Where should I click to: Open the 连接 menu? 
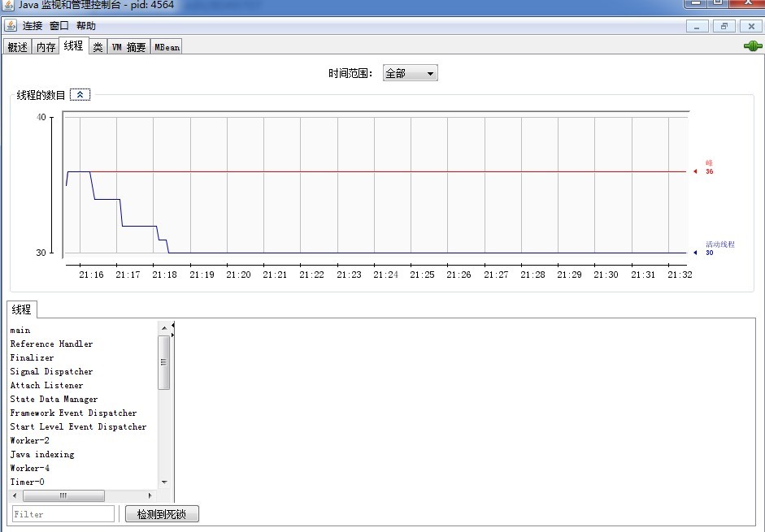tap(33, 26)
